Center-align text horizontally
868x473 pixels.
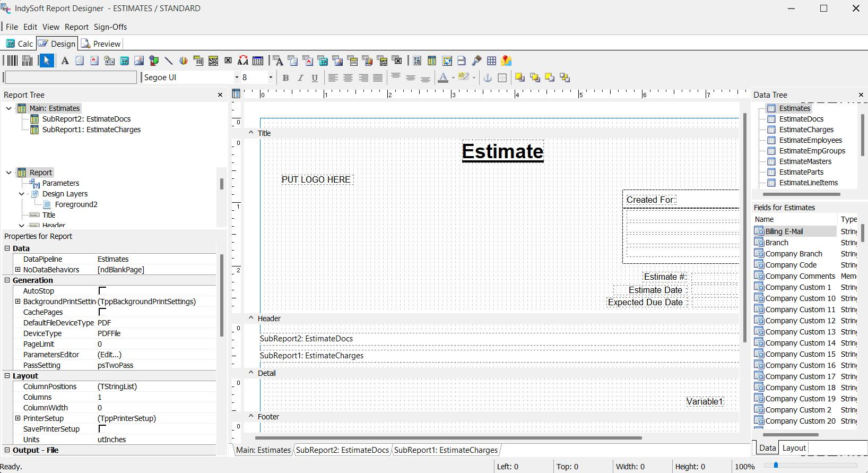pos(348,78)
